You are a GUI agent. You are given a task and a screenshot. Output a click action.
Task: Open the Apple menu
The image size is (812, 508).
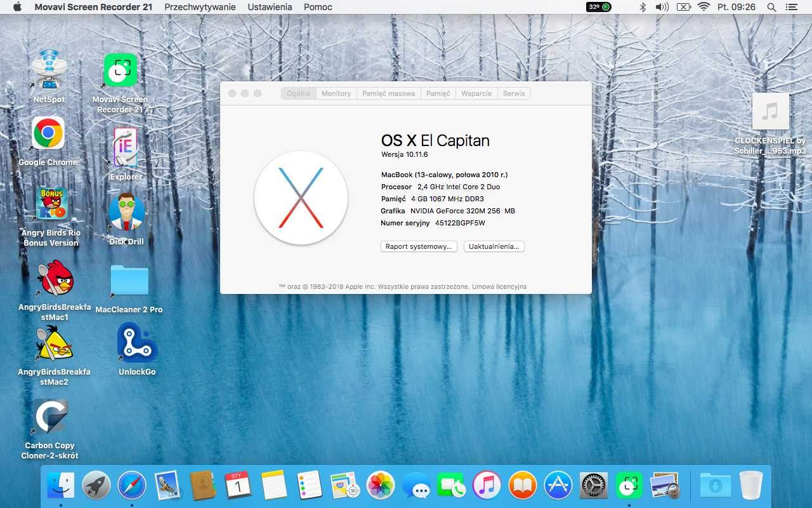[17, 7]
